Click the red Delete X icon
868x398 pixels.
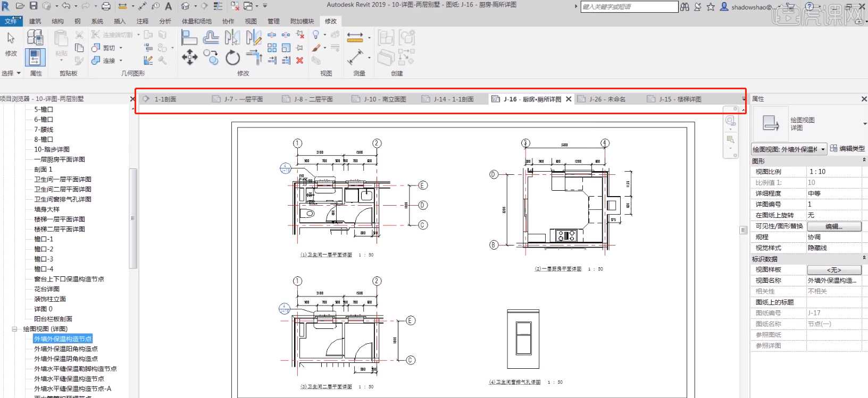click(300, 60)
